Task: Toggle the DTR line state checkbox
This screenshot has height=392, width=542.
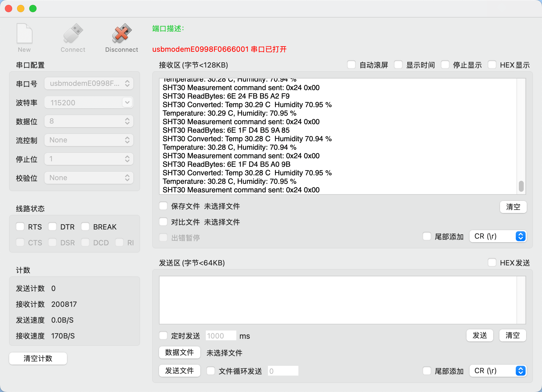Action: pos(53,227)
